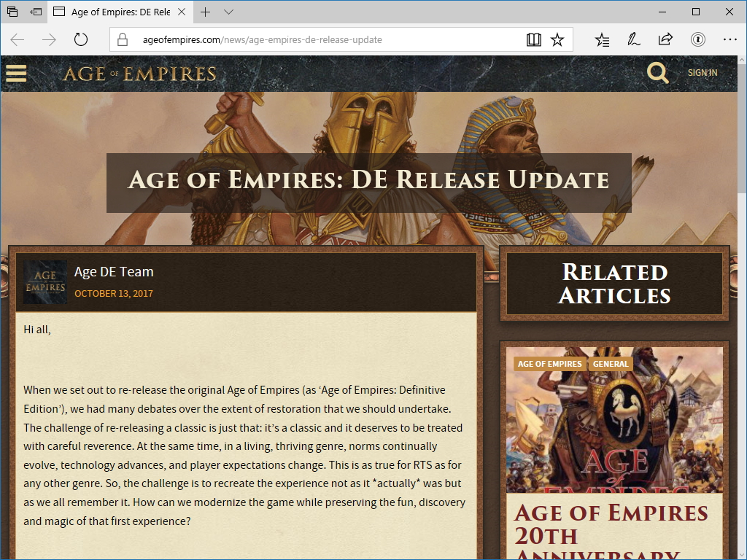Open the 20th Anniversary article image
The image size is (747, 560).
click(x=614, y=420)
